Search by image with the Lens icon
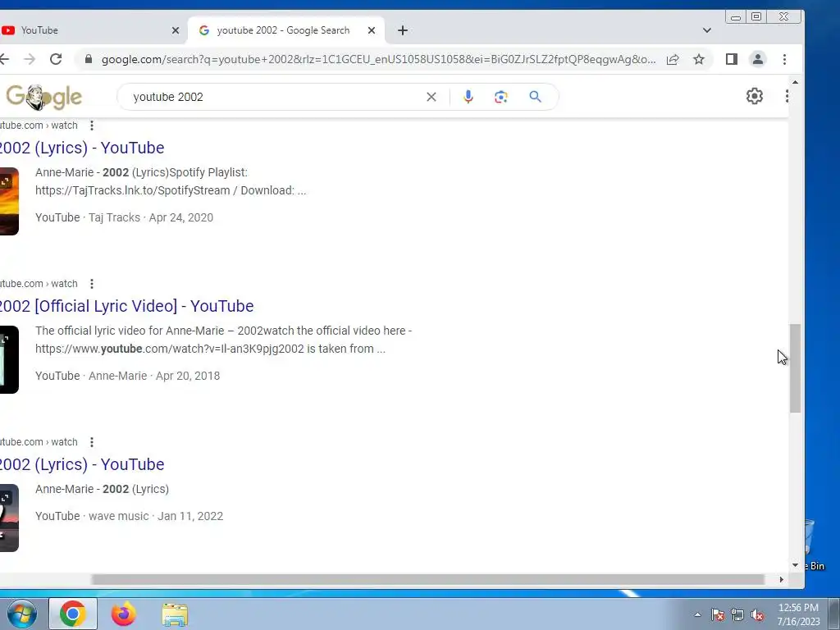The width and height of the screenshot is (840, 630). pos(501,97)
